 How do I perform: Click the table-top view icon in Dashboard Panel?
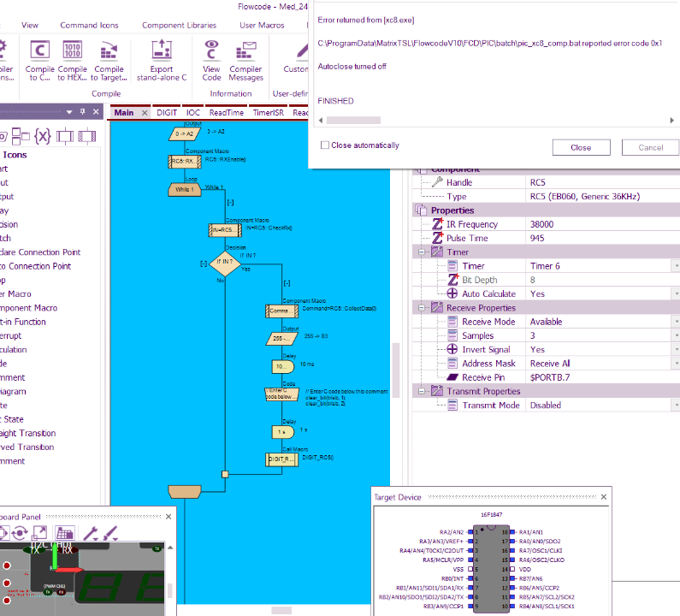point(65,533)
